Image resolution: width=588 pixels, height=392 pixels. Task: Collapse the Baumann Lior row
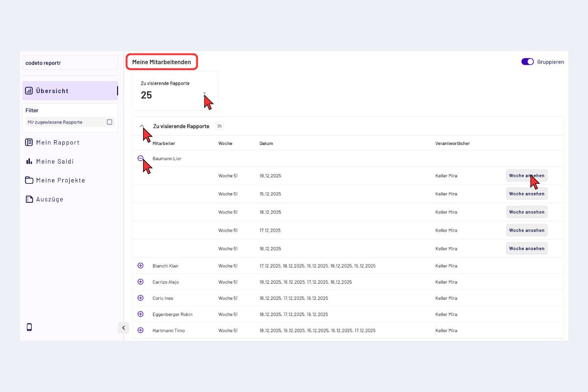coord(140,158)
